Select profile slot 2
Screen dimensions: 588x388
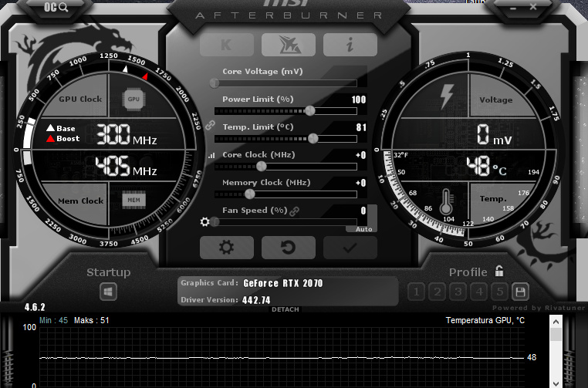pos(438,292)
